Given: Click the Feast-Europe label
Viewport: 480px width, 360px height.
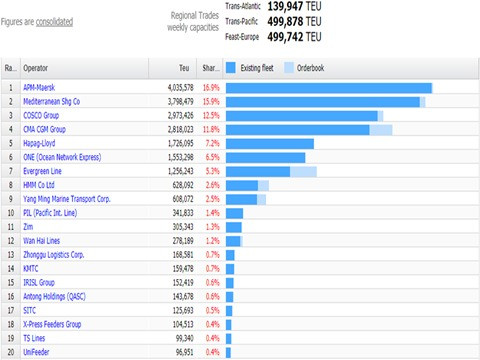Looking at the screenshot, I should 242,37.
